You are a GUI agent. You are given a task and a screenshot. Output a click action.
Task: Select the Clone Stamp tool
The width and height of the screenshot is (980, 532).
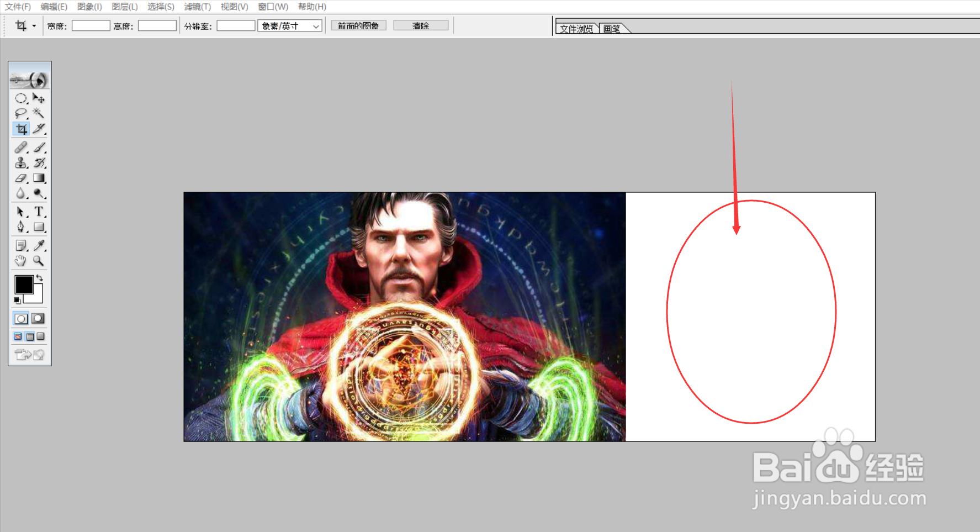tap(21, 163)
